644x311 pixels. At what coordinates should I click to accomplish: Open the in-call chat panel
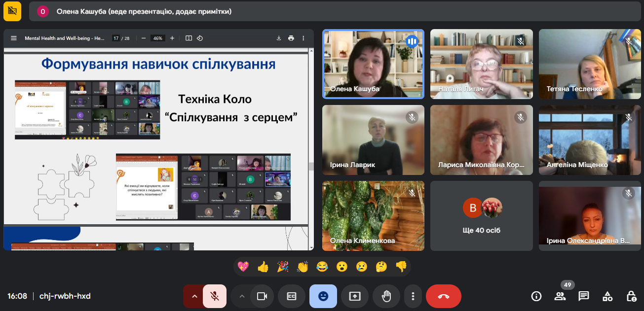(584, 296)
